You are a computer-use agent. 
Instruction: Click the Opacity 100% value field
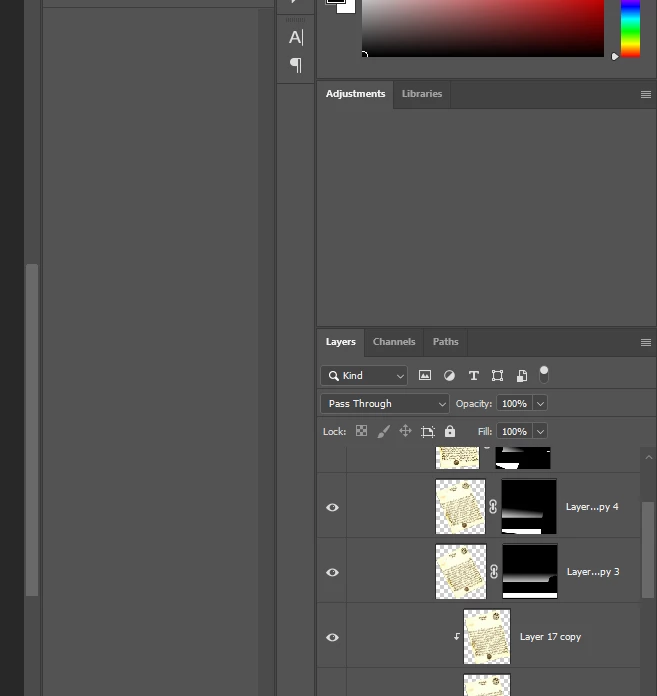515,403
